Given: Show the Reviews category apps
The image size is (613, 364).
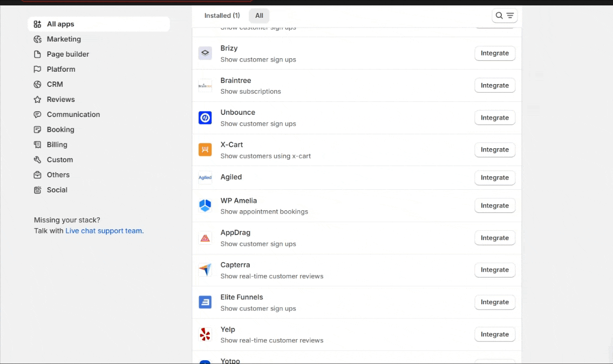Looking at the screenshot, I should pyautogui.click(x=60, y=100).
